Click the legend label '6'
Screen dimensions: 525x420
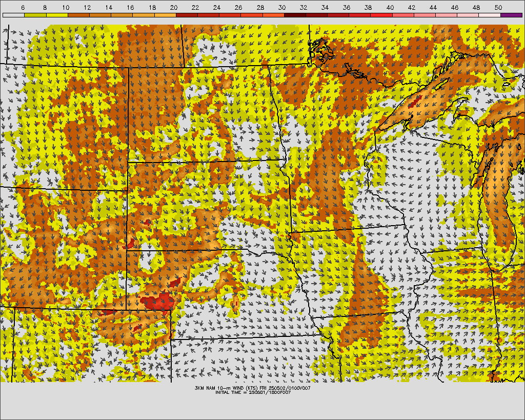23,7
